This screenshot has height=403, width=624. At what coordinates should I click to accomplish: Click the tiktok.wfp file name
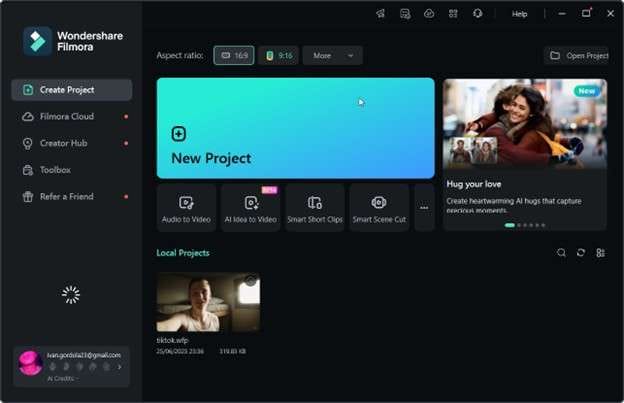[172, 341]
